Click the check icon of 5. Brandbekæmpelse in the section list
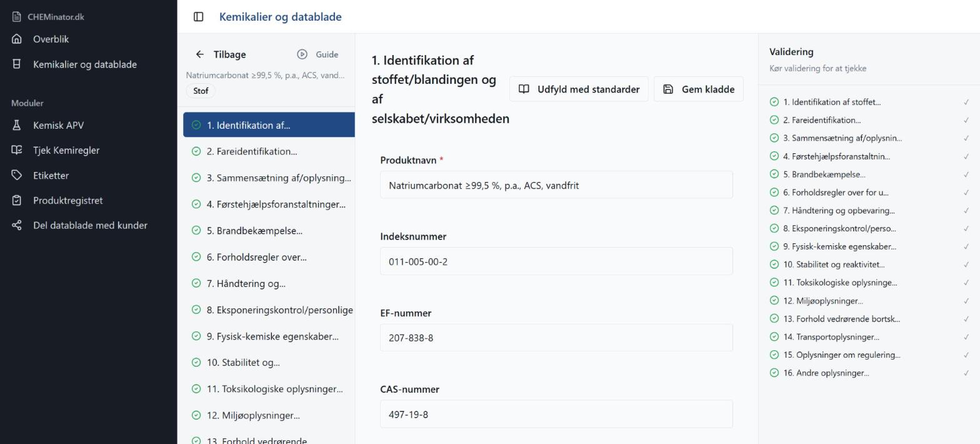Image resolution: width=980 pixels, height=444 pixels. tap(196, 231)
